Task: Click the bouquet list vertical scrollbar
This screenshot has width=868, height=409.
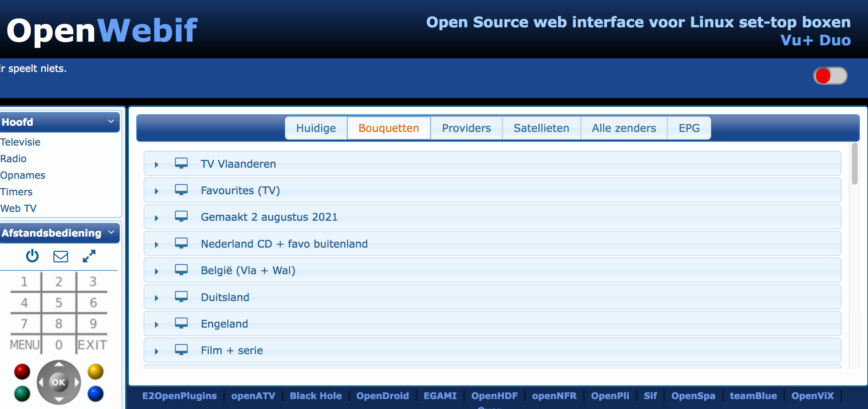Action: [855, 164]
